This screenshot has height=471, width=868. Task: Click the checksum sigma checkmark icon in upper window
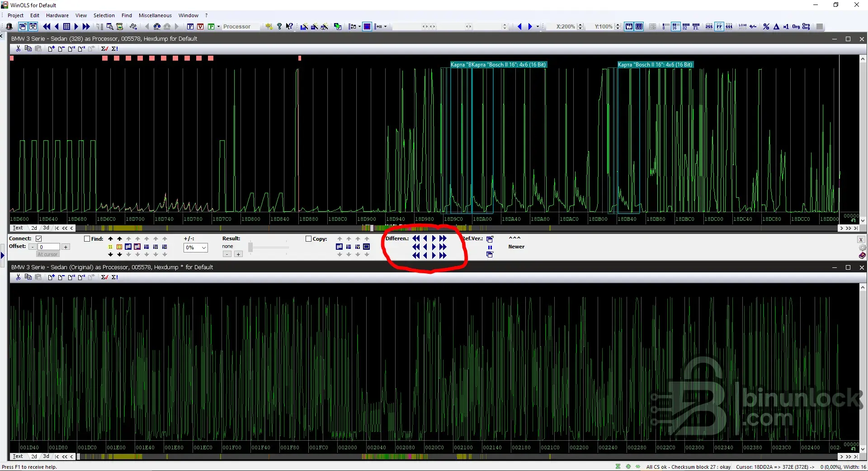pos(104,49)
